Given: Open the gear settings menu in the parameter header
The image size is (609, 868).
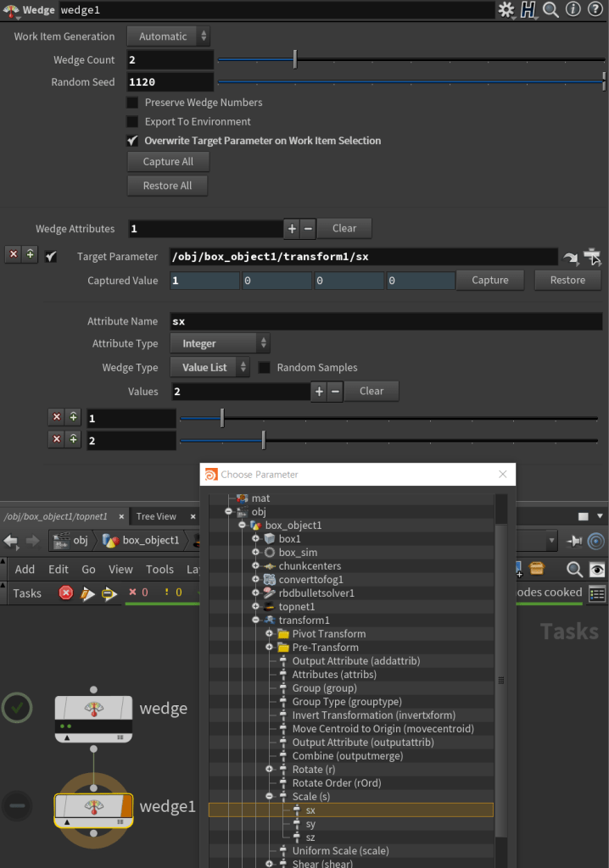Looking at the screenshot, I should 506,10.
